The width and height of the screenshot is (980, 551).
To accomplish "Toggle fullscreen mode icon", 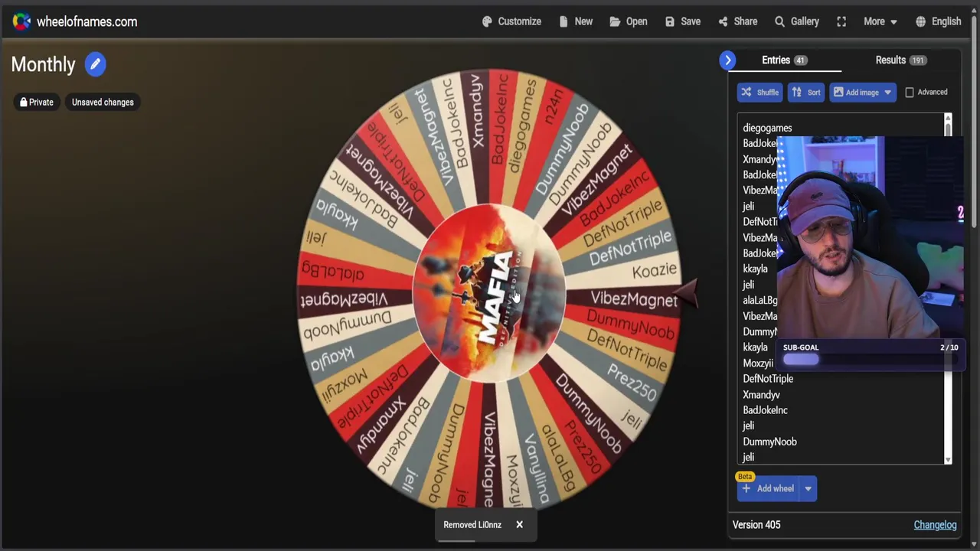I will (x=841, y=21).
